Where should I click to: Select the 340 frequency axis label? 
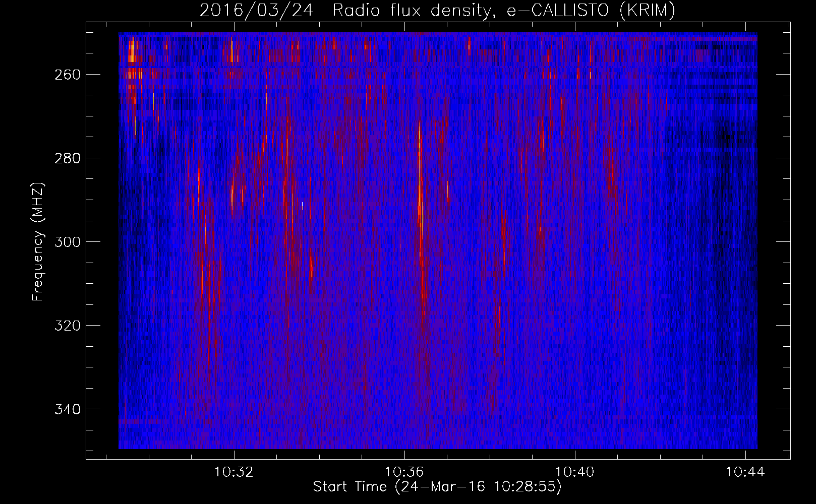pos(67,409)
